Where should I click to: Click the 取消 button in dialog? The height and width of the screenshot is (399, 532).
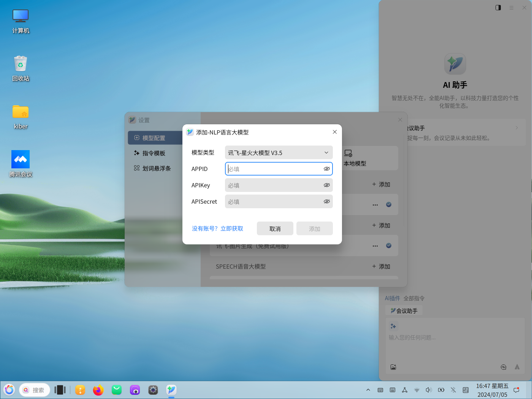pos(275,228)
